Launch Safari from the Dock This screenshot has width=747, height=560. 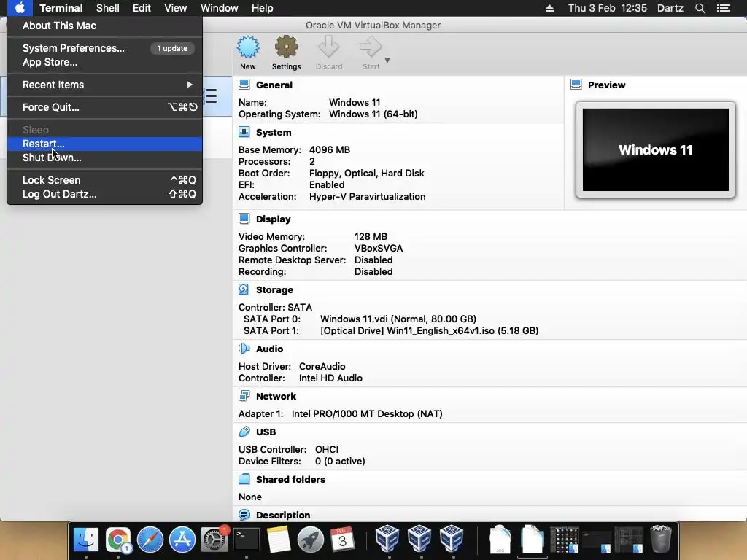coord(150,540)
